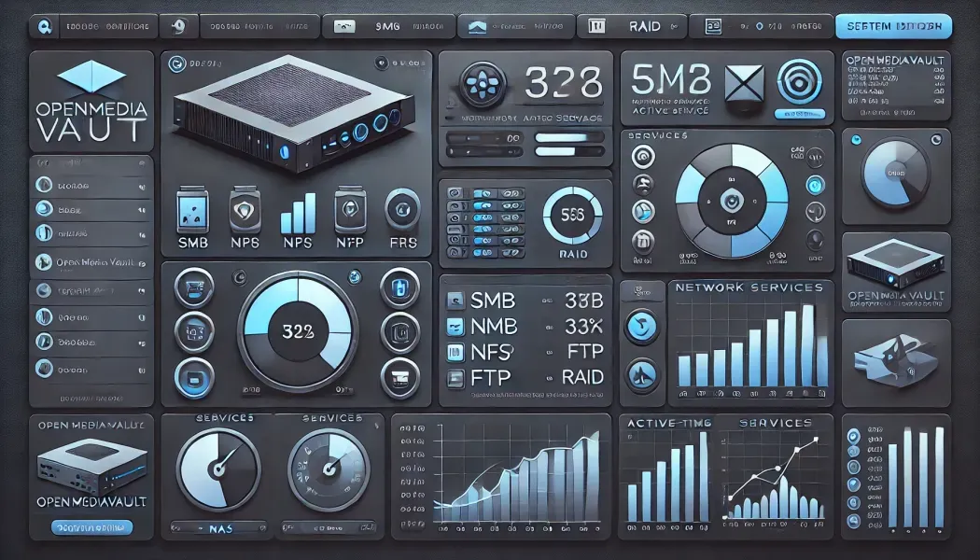
Task: Click the OpenMedia Vault diamond logo
Action: click(91, 77)
